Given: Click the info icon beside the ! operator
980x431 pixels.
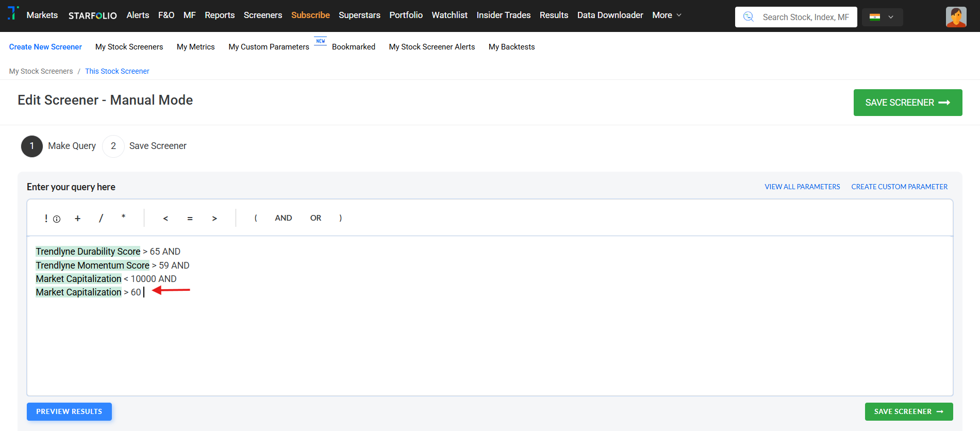Looking at the screenshot, I should [57, 219].
